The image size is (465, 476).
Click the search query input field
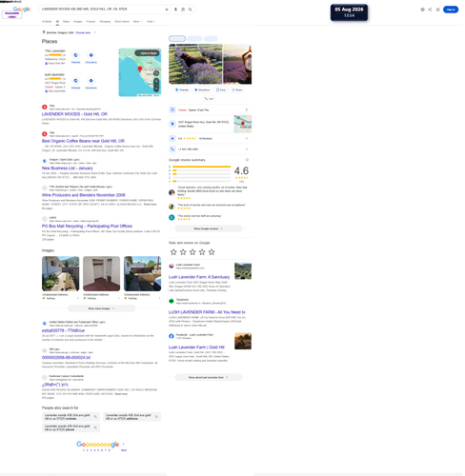(x=102, y=10)
